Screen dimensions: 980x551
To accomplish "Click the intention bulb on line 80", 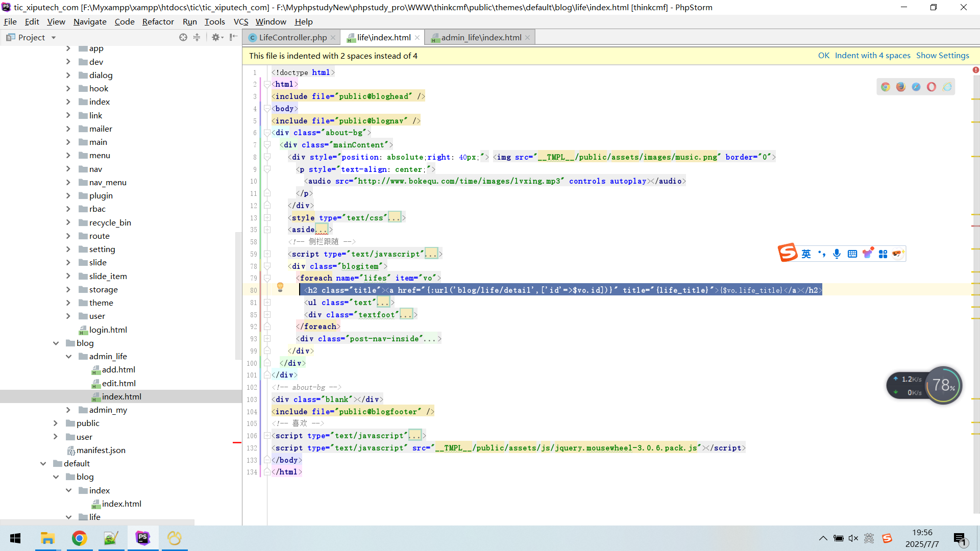I will (x=280, y=288).
